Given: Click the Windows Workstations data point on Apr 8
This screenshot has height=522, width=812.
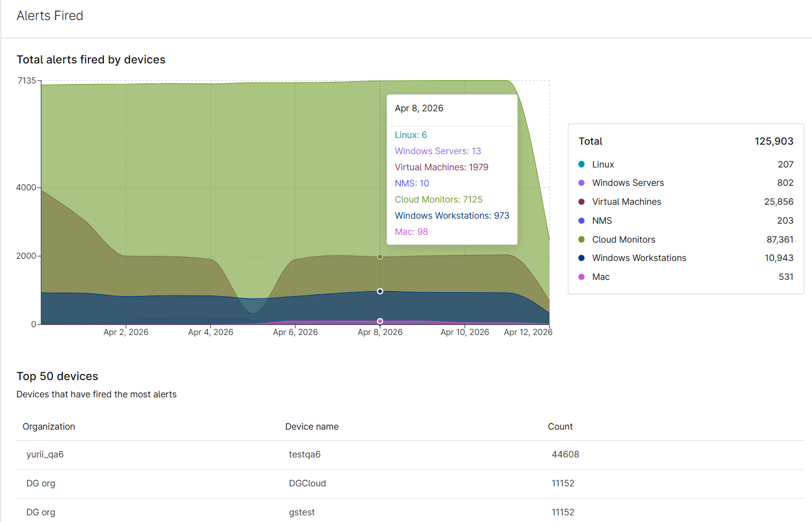Looking at the screenshot, I should pyautogui.click(x=380, y=291).
